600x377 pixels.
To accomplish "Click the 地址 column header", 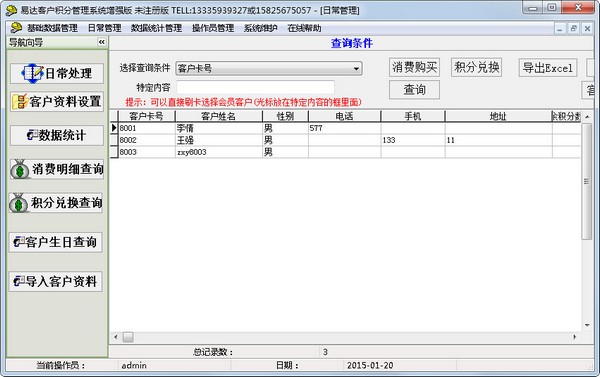I will point(498,116).
